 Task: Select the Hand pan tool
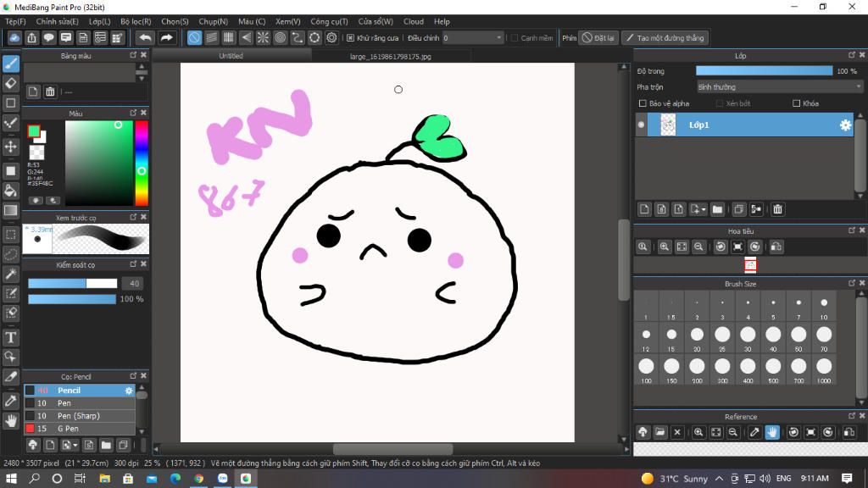pos(10,420)
